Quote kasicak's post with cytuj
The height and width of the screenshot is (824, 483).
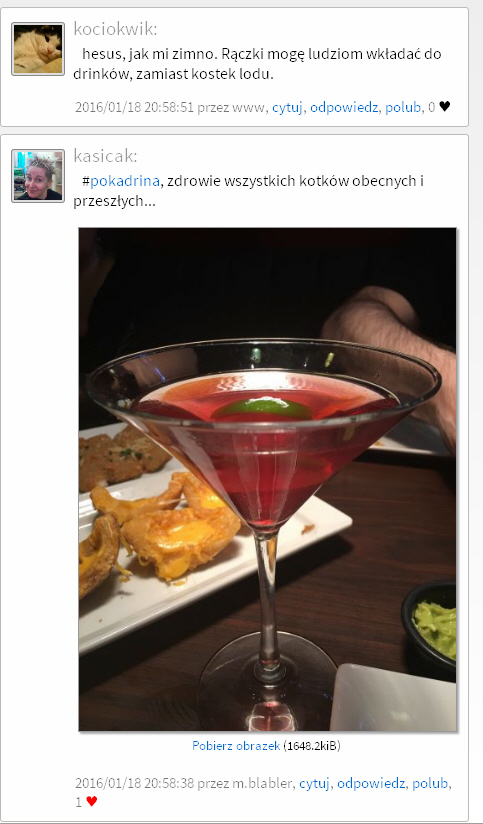[314, 784]
